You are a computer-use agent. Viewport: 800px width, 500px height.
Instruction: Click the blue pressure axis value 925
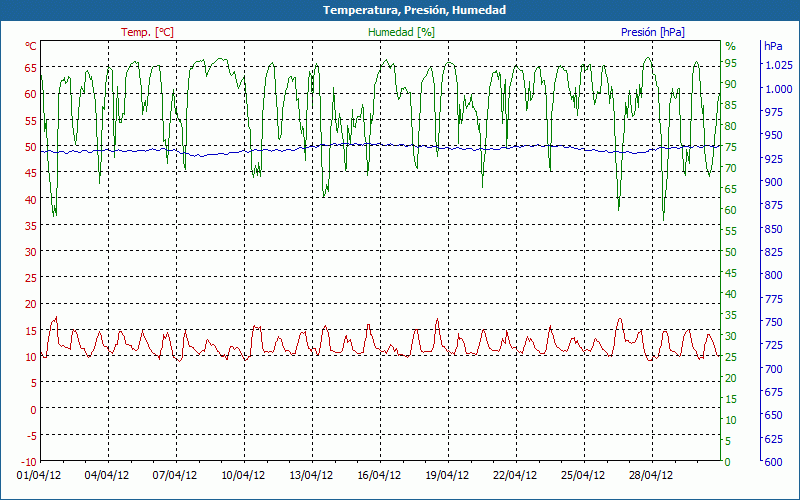[773, 159]
